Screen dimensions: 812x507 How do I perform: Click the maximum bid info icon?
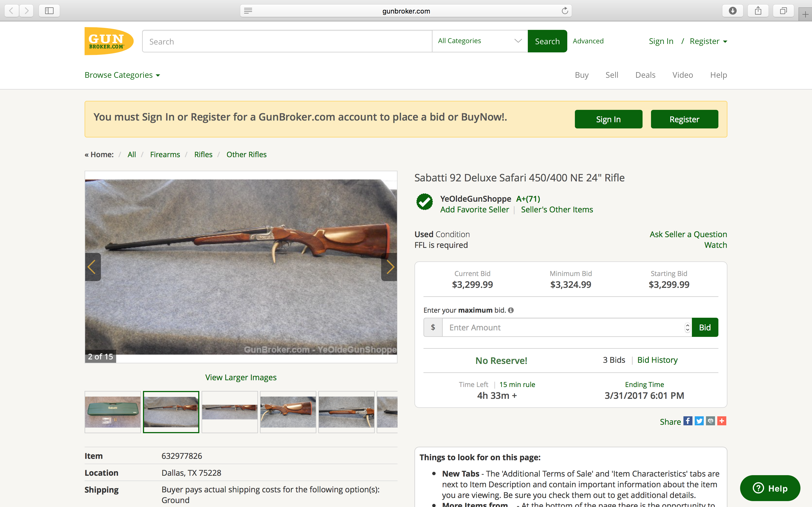click(x=511, y=310)
